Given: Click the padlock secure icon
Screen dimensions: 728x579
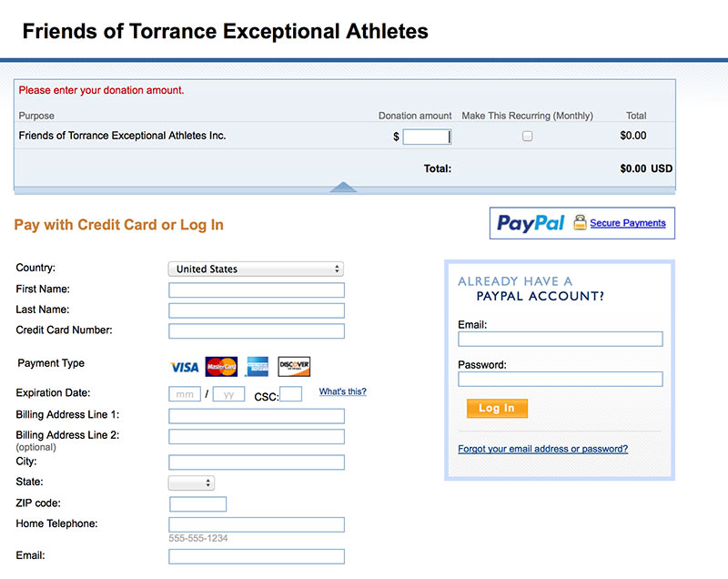Looking at the screenshot, I should coord(580,222).
